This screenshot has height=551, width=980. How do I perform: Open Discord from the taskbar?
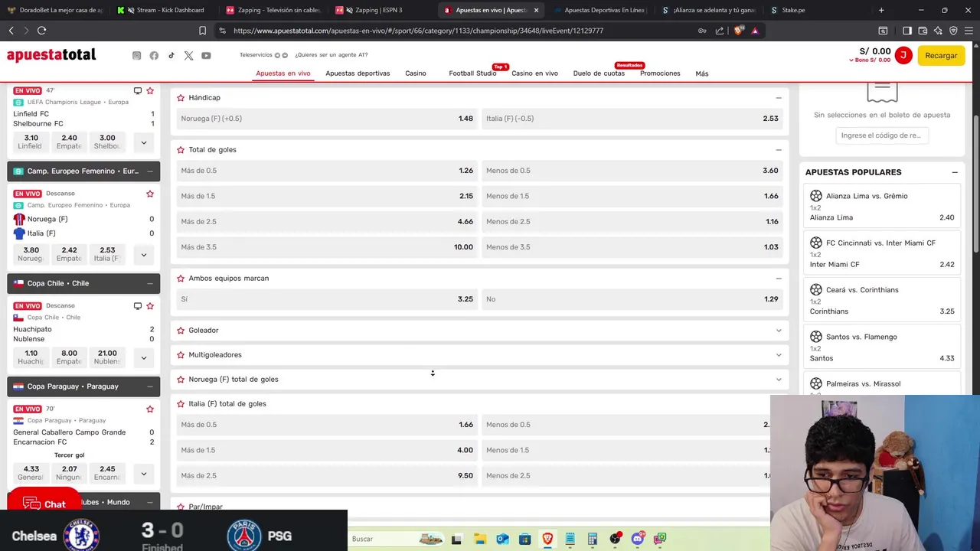point(638,539)
